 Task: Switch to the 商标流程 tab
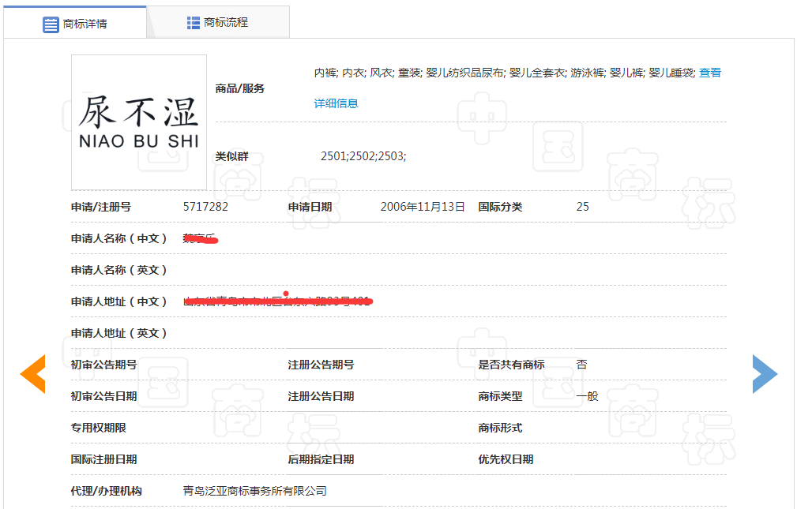point(225,23)
